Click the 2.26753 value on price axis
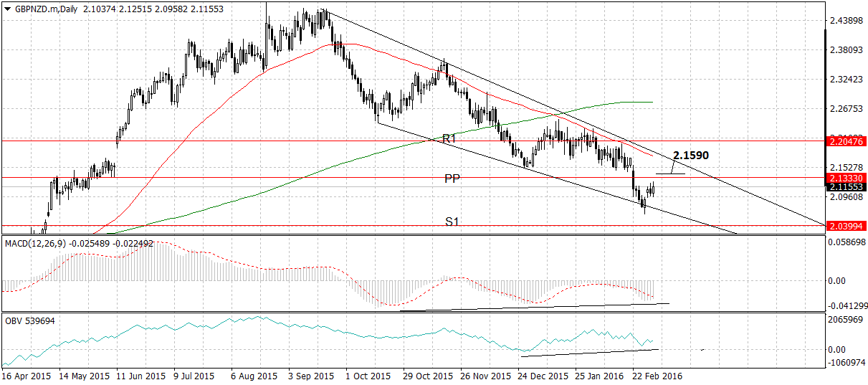Screen dimensions: 868x385 coord(845,109)
